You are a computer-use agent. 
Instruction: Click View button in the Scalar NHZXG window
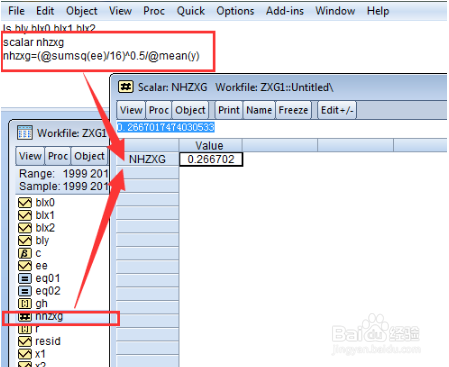click(131, 110)
